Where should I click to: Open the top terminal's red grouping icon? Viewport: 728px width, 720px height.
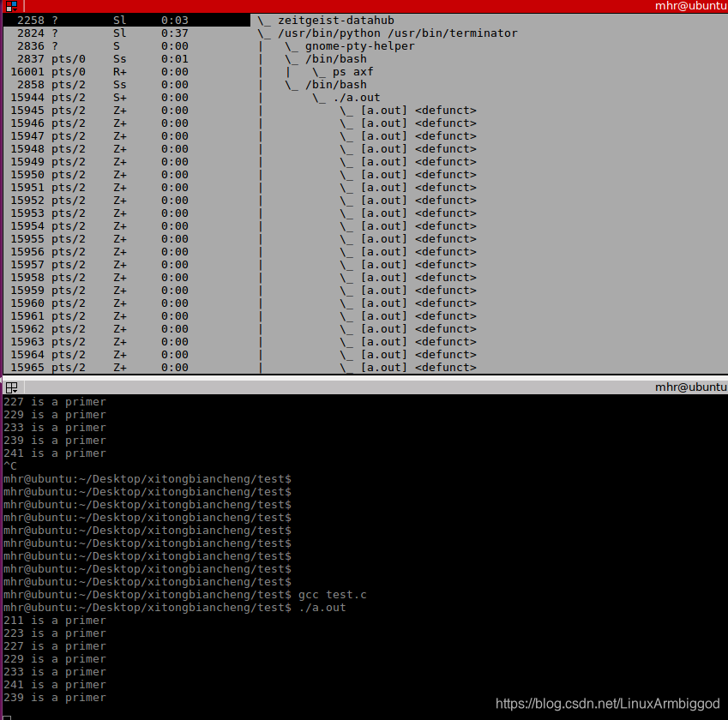11,6
